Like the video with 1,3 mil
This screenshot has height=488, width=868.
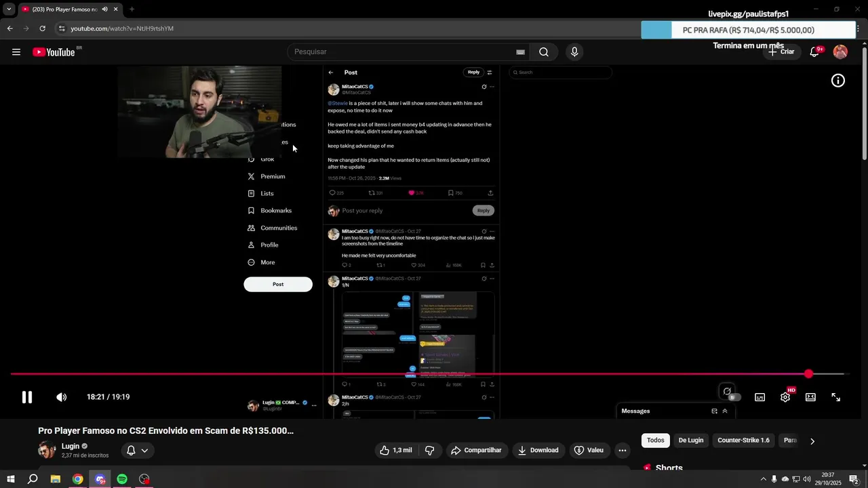pyautogui.click(x=396, y=450)
